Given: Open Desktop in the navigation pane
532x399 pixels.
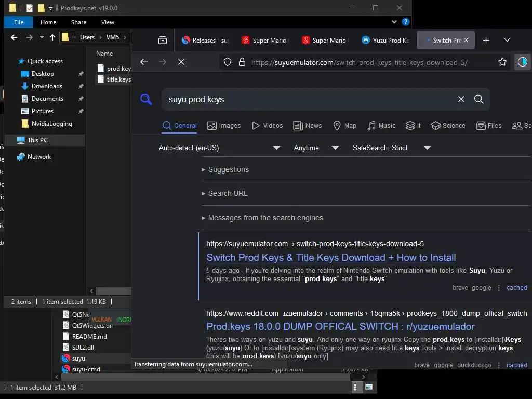Looking at the screenshot, I should [43, 74].
